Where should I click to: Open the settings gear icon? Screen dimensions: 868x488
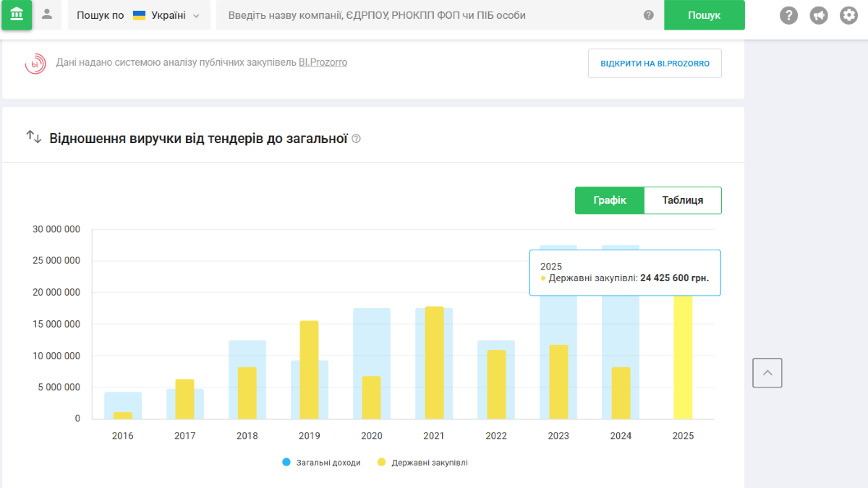pyautogui.click(x=848, y=15)
